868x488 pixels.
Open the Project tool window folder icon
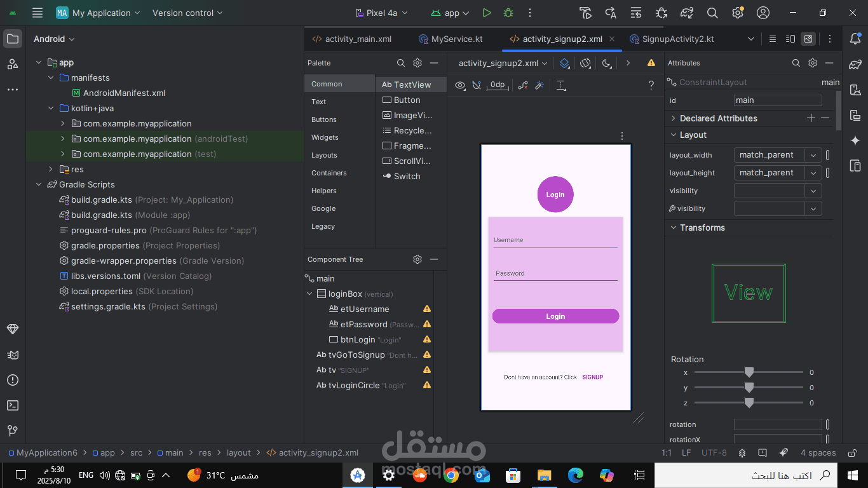click(13, 39)
